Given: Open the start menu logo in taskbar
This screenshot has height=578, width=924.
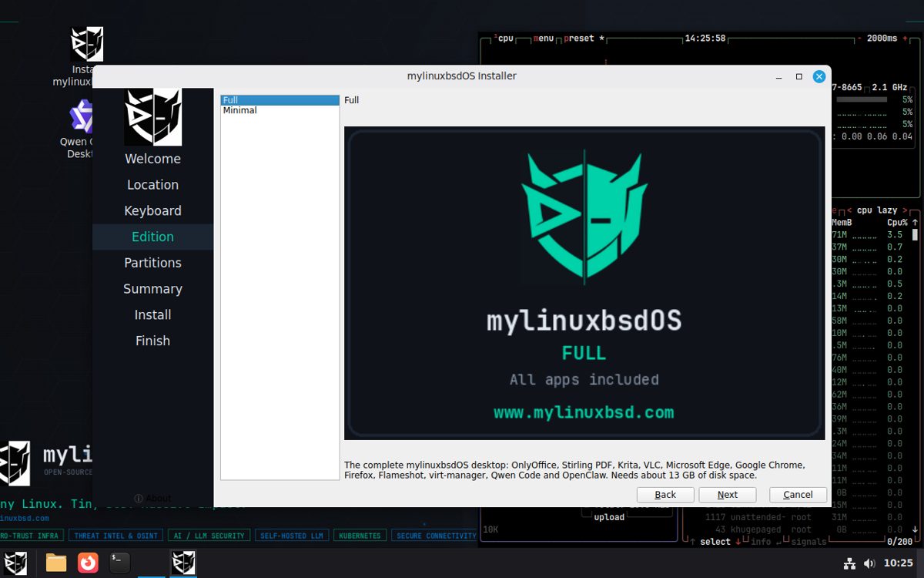Looking at the screenshot, I should point(16,563).
